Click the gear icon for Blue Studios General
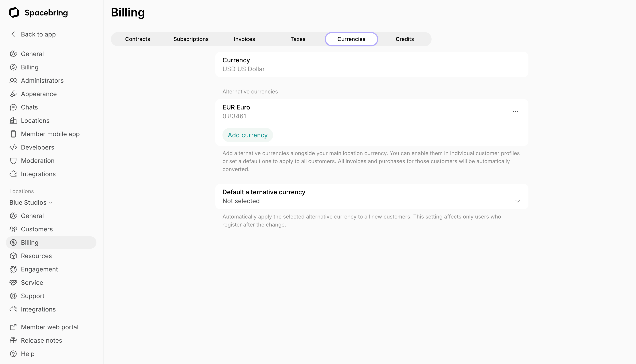Image resolution: width=636 pixels, height=364 pixels. point(13,216)
